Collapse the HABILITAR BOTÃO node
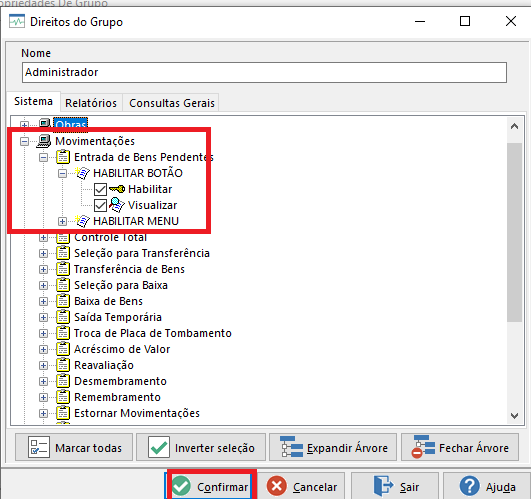Viewport: 531px width, 499px height. pos(62,173)
